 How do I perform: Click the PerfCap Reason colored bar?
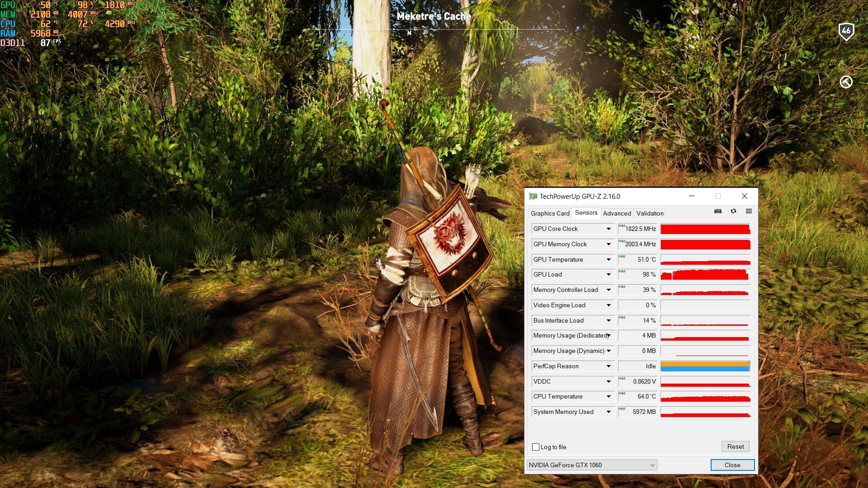point(705,366)
